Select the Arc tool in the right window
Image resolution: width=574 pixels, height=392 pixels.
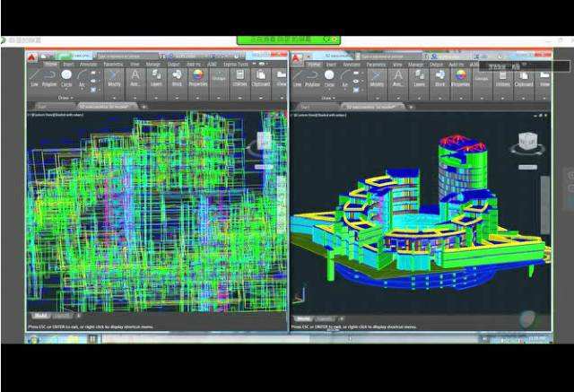click(x=344, y=79)
